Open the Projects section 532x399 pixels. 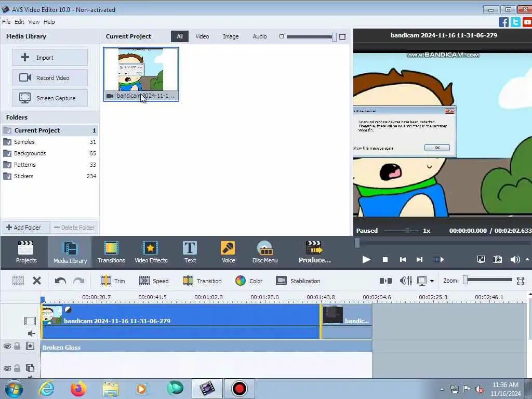click(26, 252)
